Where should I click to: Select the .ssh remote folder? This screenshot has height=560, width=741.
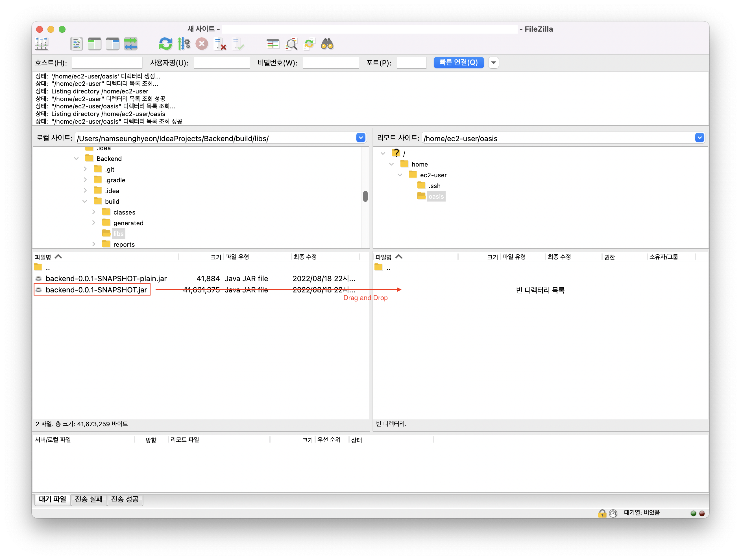click(435, 185)
